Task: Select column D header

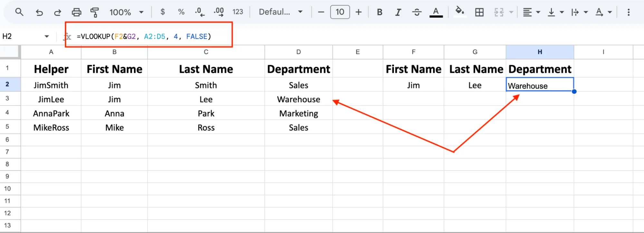Action: [x=299, y=52]
